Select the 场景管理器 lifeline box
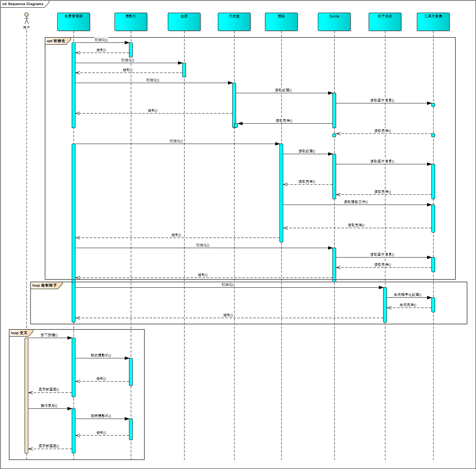The width and height of the screenshot is (476, 469). point(74,22)
